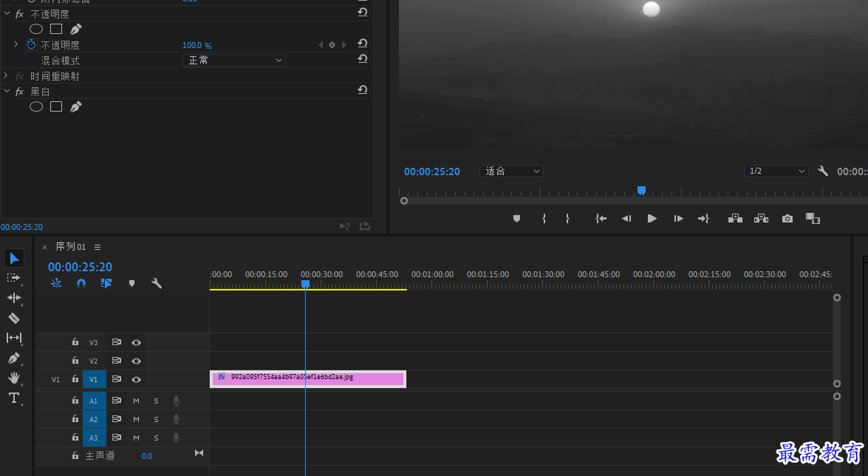The image size is (868, 476).
Task: Add marker on the timeline
Action: [x=131, y=283]
